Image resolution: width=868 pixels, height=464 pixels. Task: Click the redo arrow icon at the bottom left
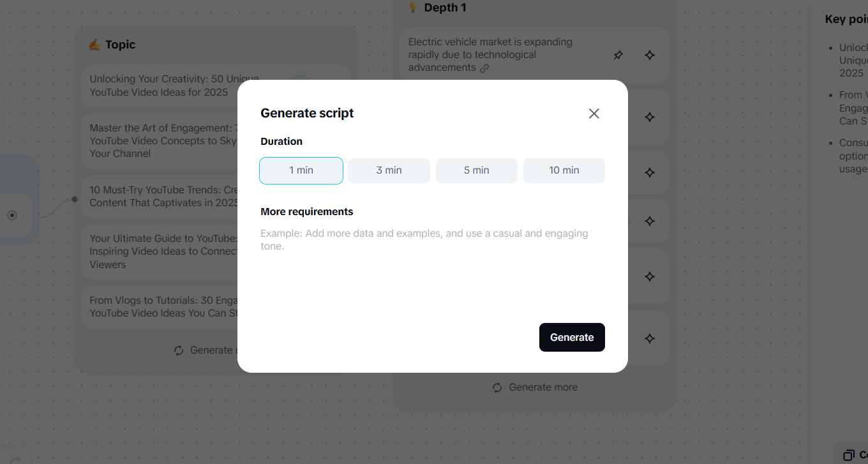click(17, 458)
